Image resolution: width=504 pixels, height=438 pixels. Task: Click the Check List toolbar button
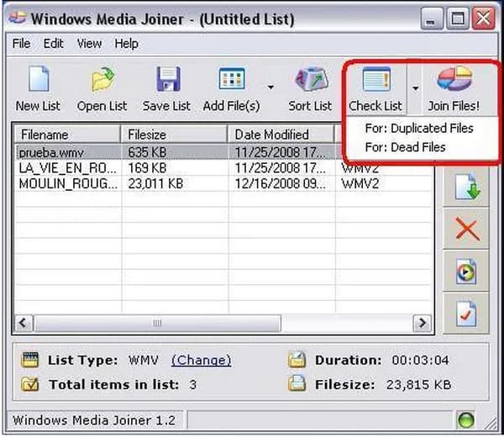pos(375,88)
